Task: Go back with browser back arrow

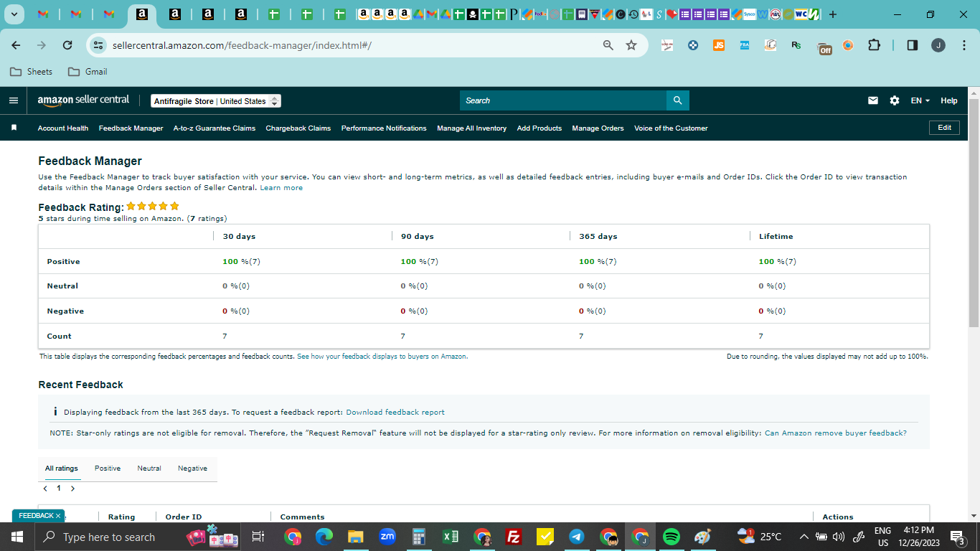Action: [16, 45]
